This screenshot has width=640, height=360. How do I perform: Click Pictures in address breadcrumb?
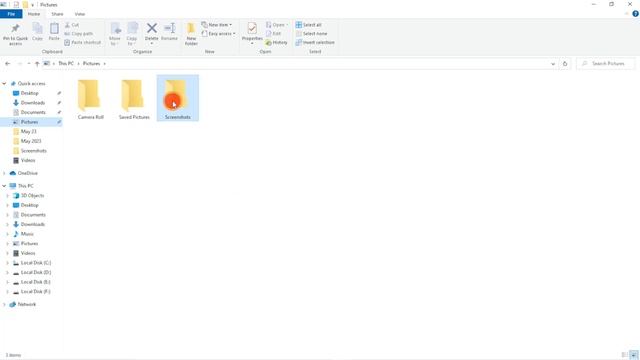point(91,64)
